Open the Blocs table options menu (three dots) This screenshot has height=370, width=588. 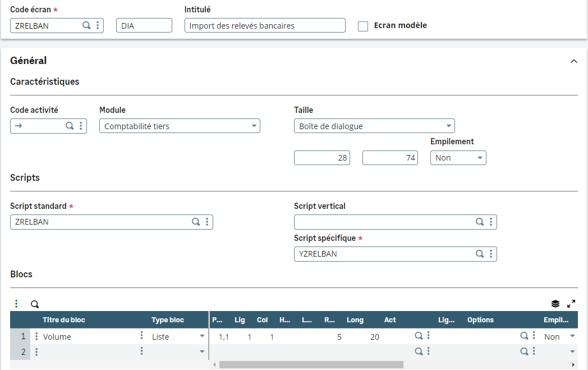[17, 304]
